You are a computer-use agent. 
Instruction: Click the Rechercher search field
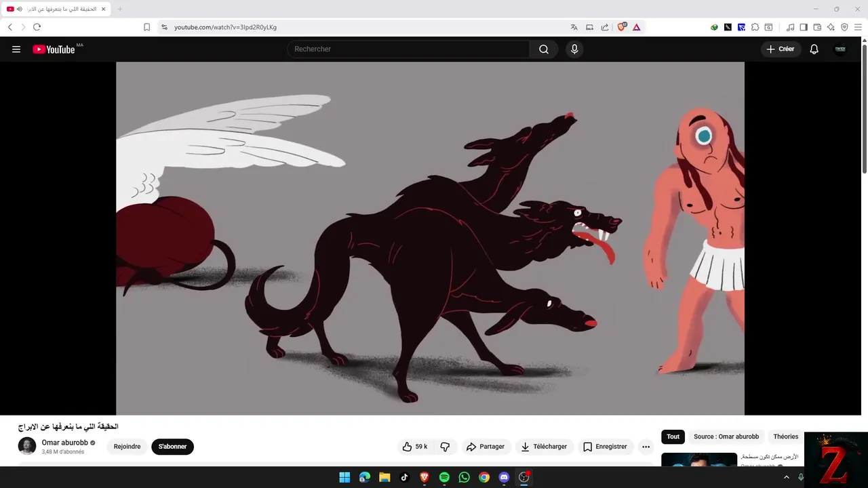[408, 49]
